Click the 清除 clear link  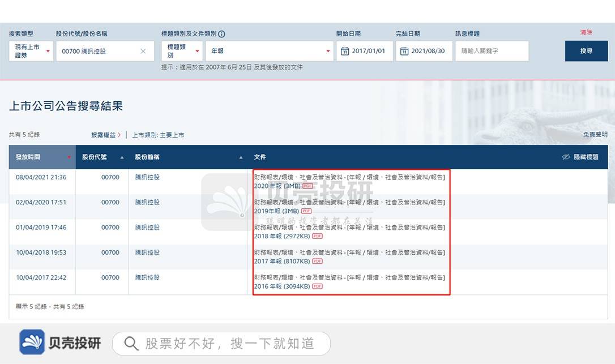[586, 33]
